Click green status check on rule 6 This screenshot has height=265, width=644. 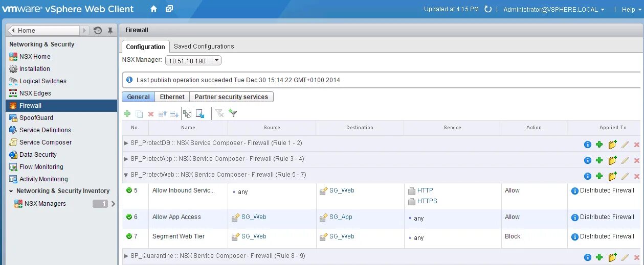tap(129, 217)
